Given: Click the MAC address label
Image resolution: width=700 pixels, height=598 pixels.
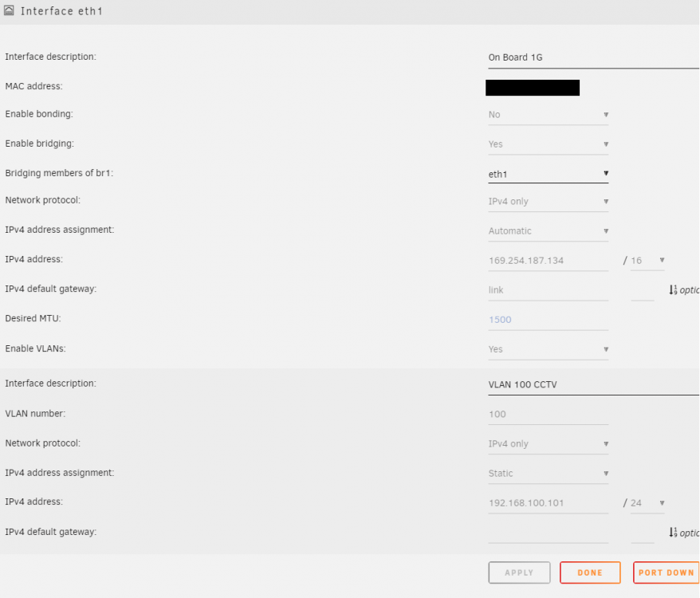Looking at the screenshot, I should pos(34,86).
